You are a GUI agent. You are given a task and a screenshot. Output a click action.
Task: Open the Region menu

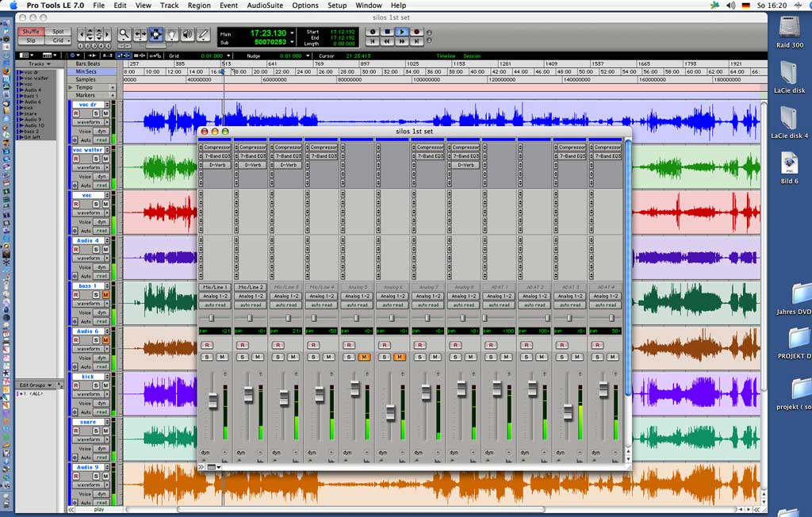(x=199, y=6)
